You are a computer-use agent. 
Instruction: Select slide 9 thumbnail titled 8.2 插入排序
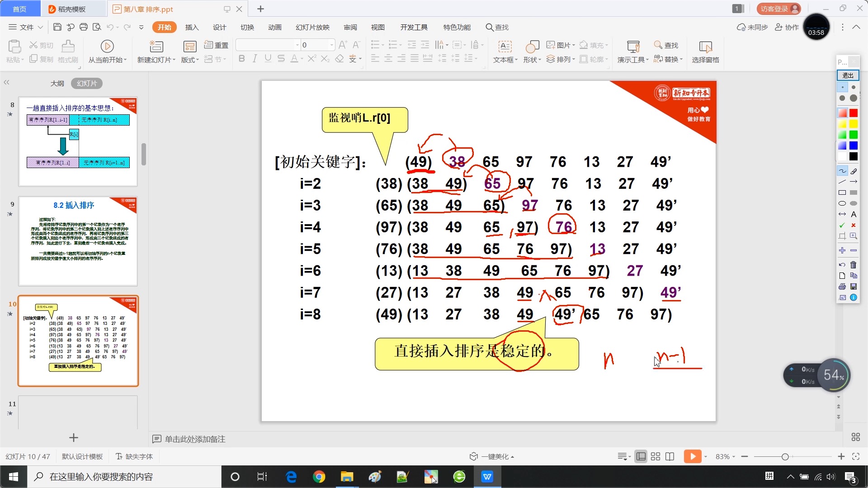point(78,241)
